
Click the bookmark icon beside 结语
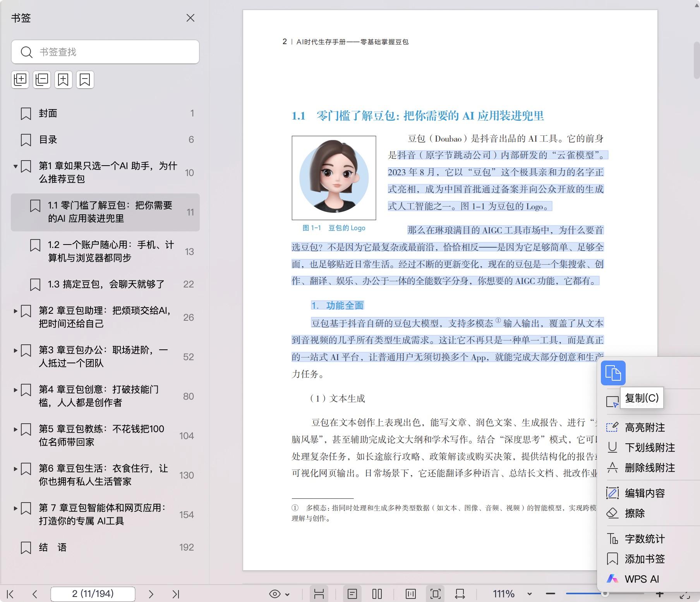click(x=26, y=548)
